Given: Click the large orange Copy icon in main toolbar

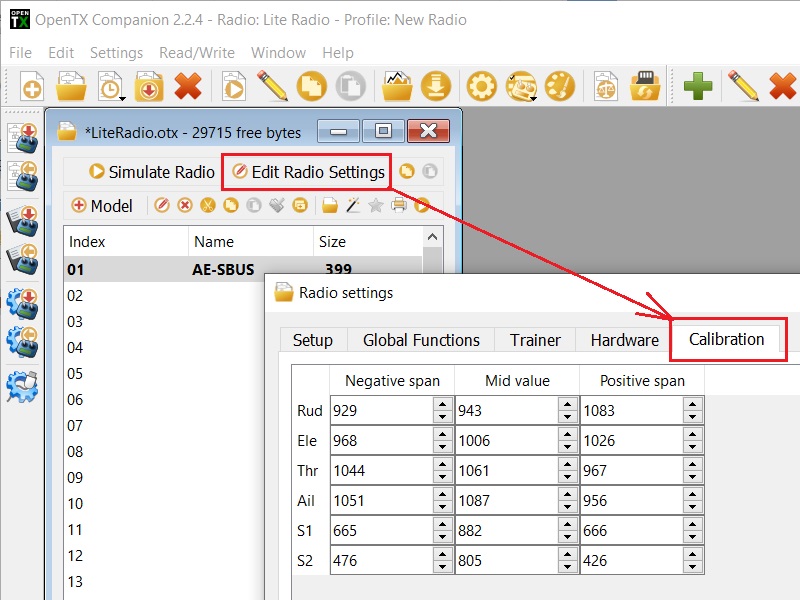Looking at the screenshot, I should (x=311, y=86).
